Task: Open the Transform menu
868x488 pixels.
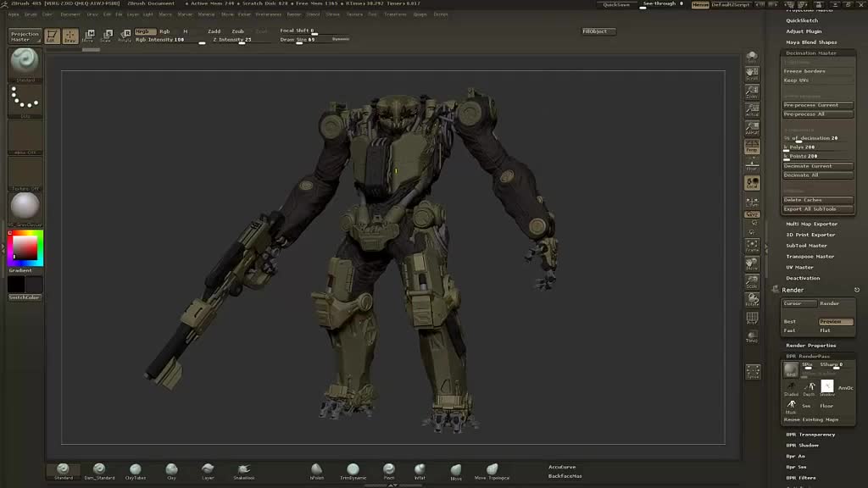Action: pos(395,14)
